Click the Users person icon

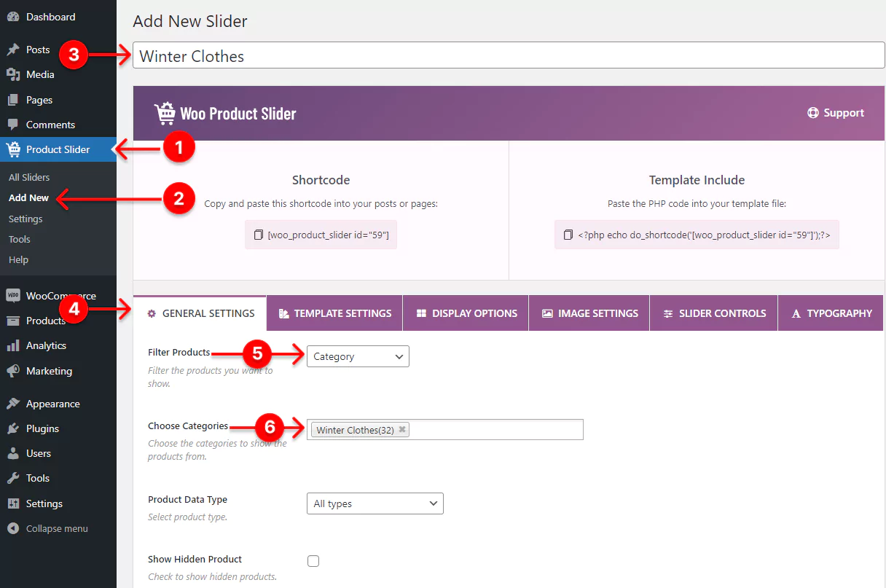click(13, 453)
